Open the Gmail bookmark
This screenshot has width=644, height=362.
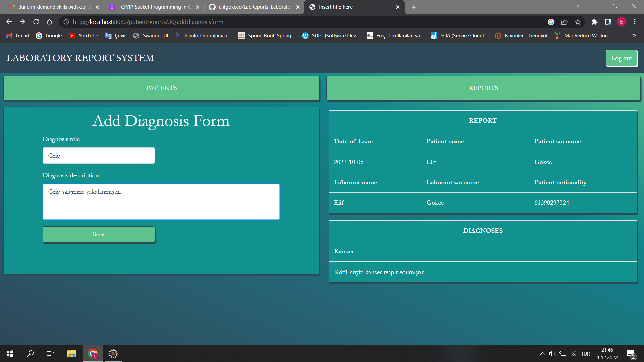pyautogui.click(x=17, y=35)
